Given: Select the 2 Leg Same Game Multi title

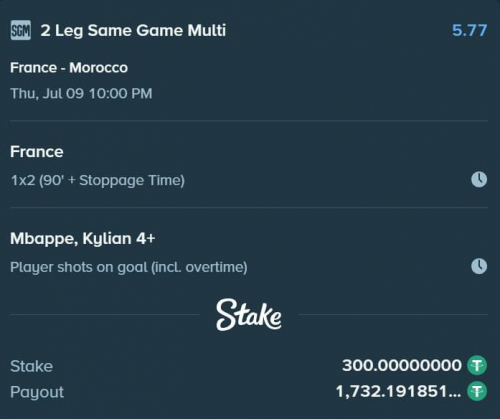Looking at the screenshot, I should 133,31.
